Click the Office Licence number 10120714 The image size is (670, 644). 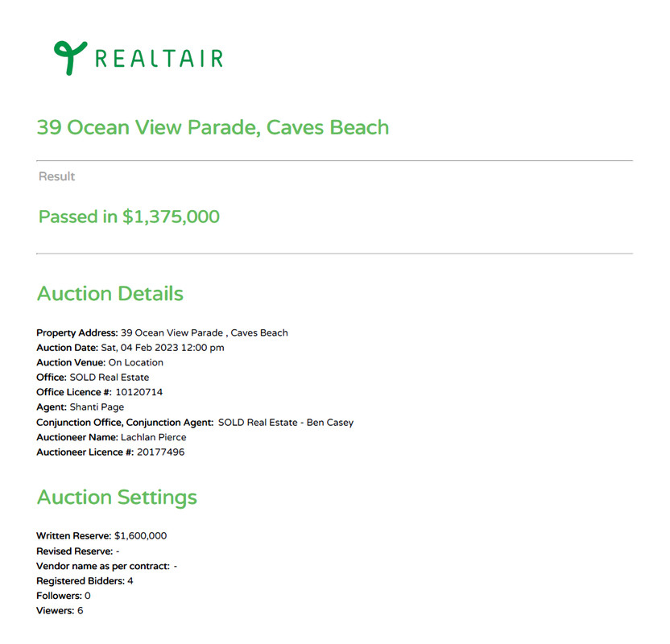(x=139, y=392)
